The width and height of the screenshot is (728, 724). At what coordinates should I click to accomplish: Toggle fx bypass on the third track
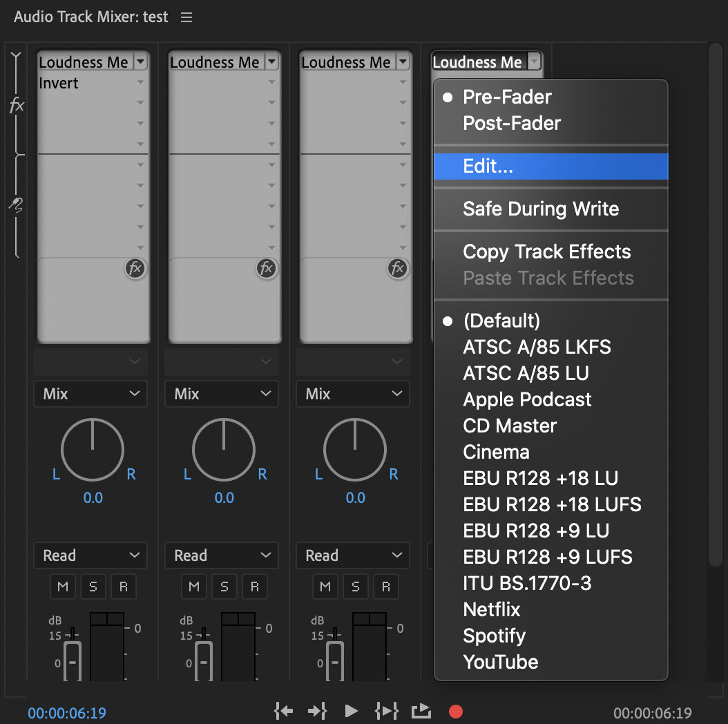coord(397,268)
